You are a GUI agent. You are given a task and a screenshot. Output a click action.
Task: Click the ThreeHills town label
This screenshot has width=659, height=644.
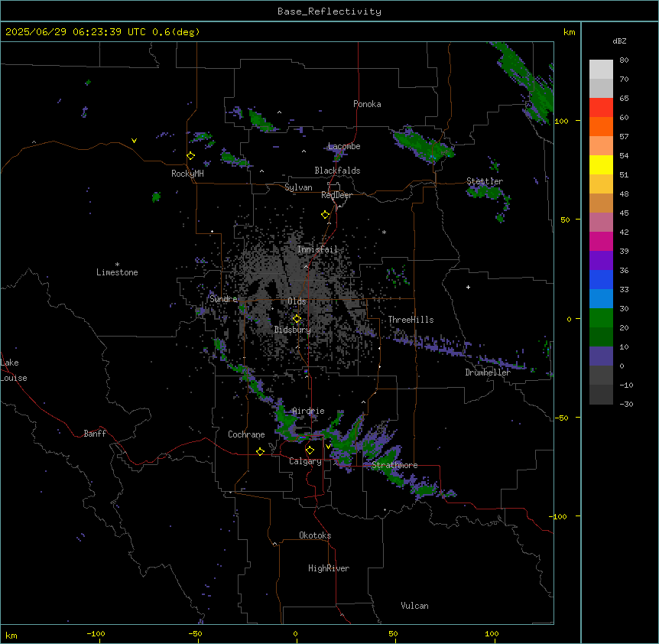click(x=411, y=320)
